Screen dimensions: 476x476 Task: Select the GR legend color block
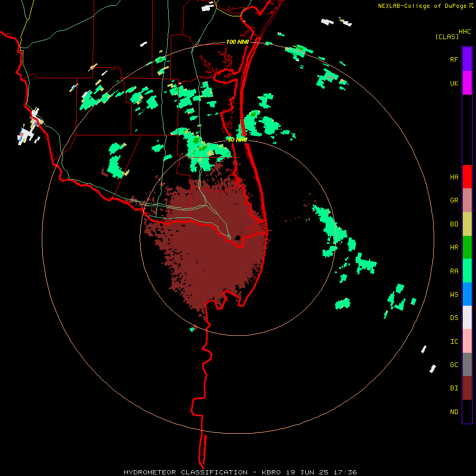click(467, 200)
